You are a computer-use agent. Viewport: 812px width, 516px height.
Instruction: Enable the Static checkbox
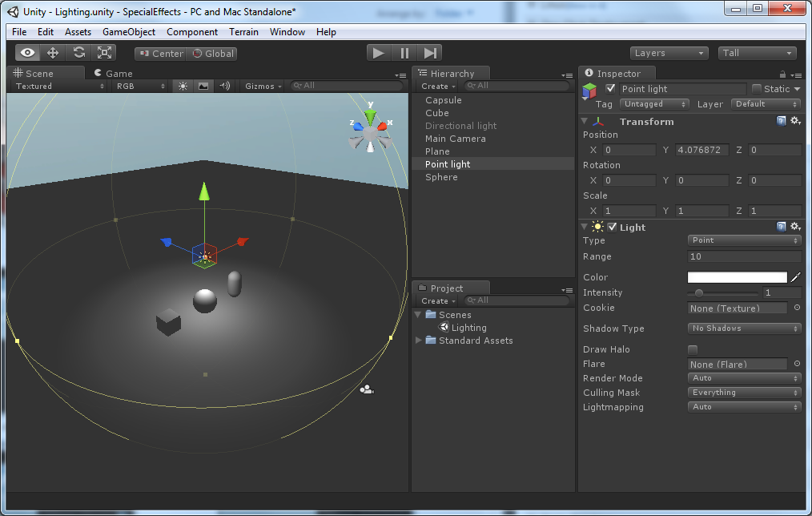[757, 89]
